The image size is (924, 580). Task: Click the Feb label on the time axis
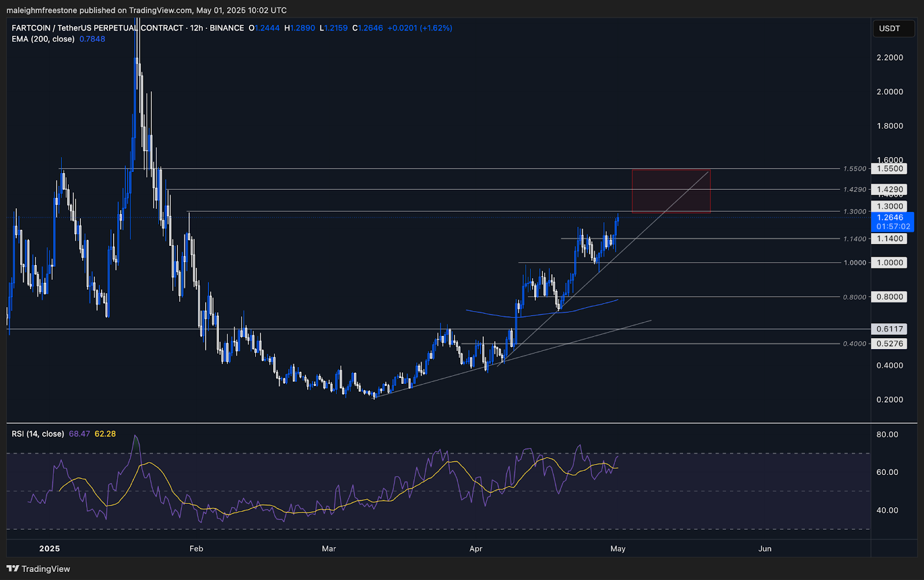click(196, 548)
